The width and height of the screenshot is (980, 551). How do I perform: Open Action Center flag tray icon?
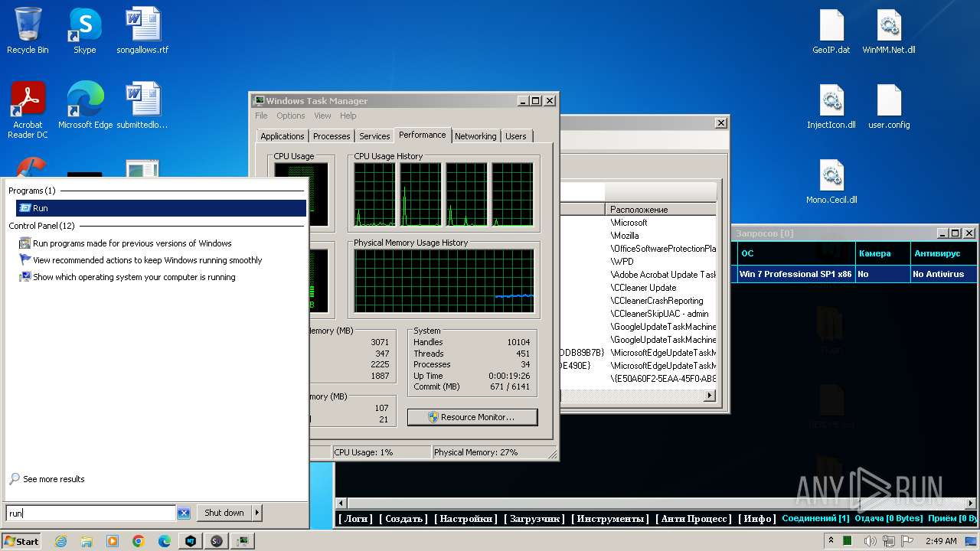[x=906, y=541]
